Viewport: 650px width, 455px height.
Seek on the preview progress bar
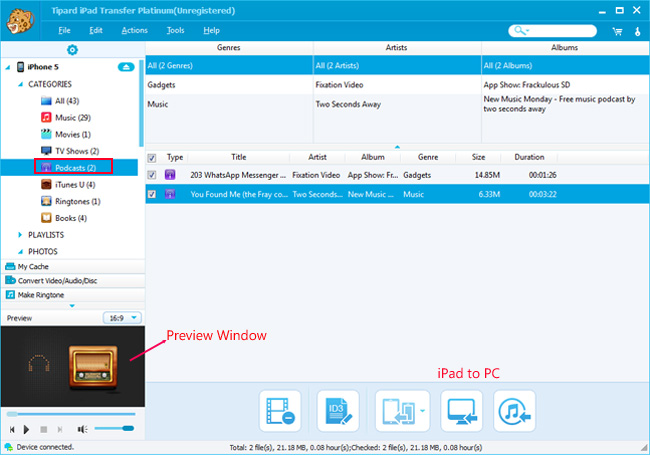click(x=71, y=414)
